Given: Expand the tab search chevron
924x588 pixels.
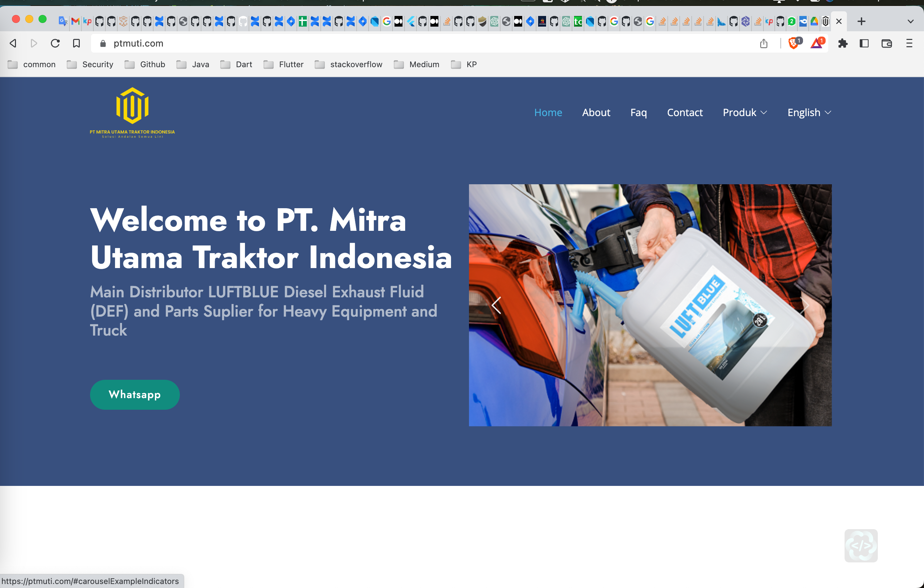Looking at the screenshot, I should pos(910,22).
